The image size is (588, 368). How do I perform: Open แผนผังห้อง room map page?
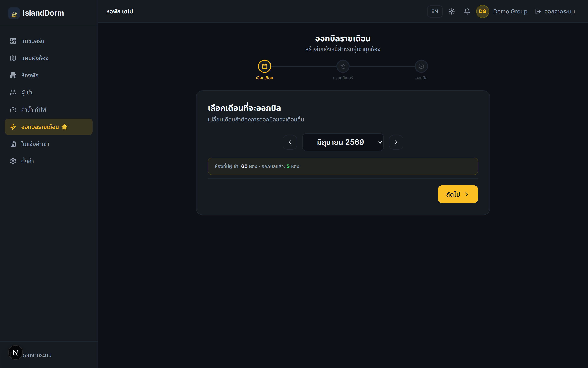[49, 58]
